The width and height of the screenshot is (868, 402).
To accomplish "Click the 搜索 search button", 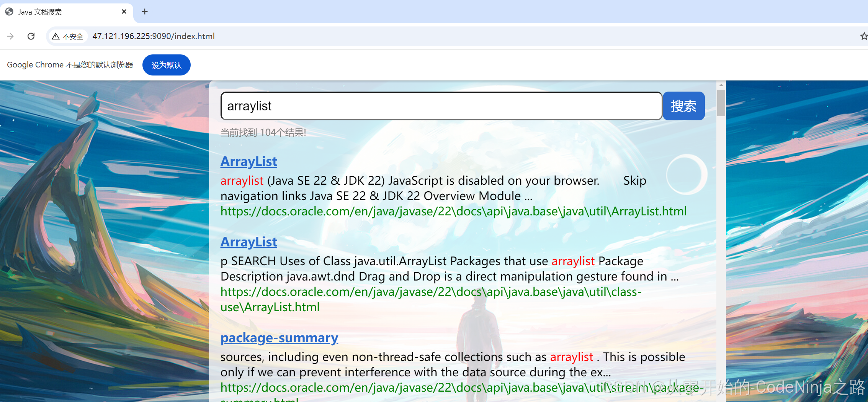I will pyautogui.click(x=683, y=106).
